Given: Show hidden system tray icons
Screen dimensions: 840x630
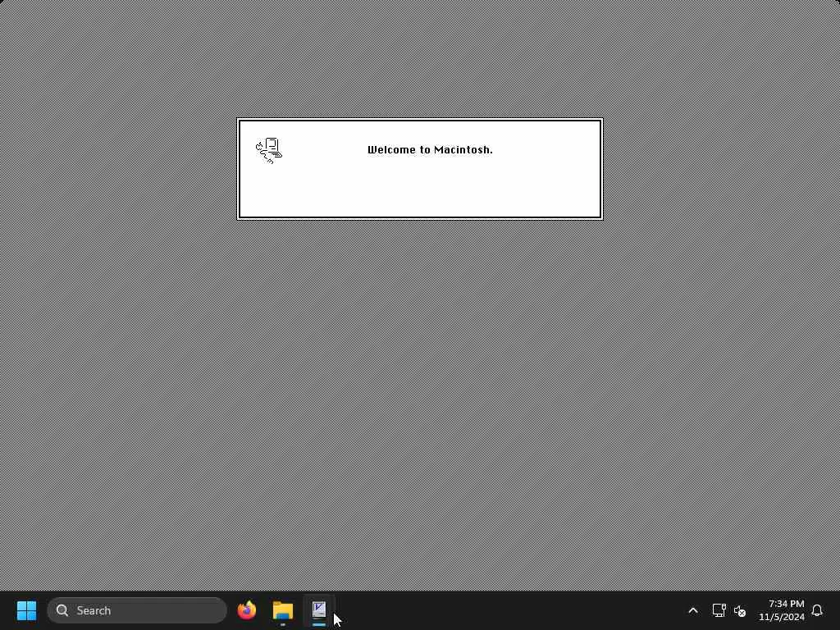Looking at the screenshot, I should (x=692, y=610).
